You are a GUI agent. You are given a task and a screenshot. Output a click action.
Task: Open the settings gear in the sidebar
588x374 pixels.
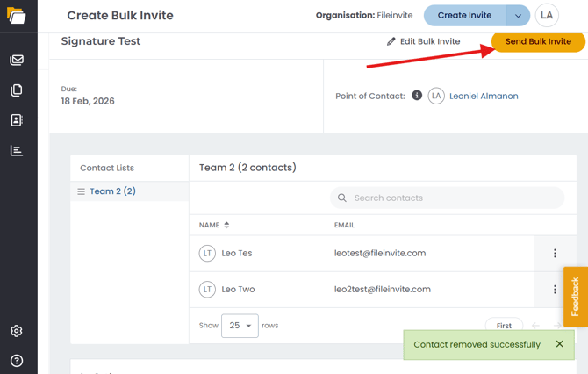tap(17, 331)
